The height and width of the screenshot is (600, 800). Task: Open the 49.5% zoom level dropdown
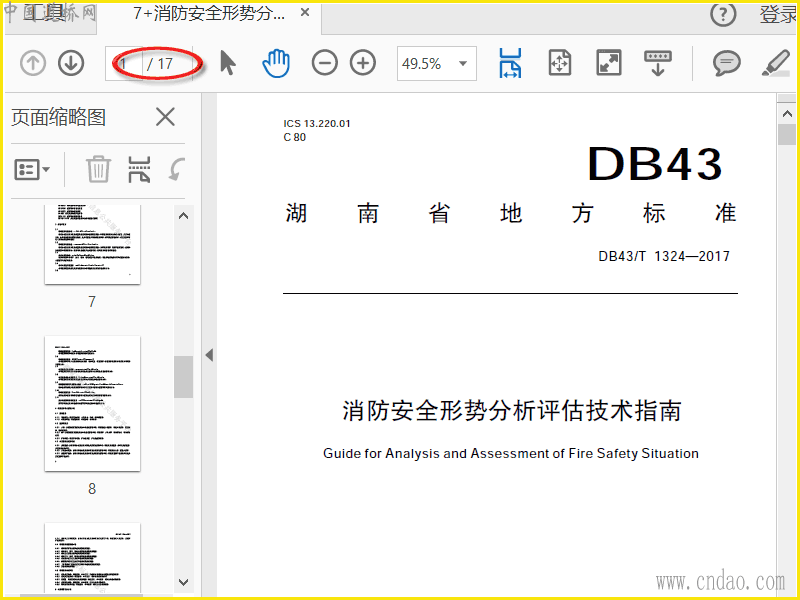pyautogui.click(x=463, y=64)
